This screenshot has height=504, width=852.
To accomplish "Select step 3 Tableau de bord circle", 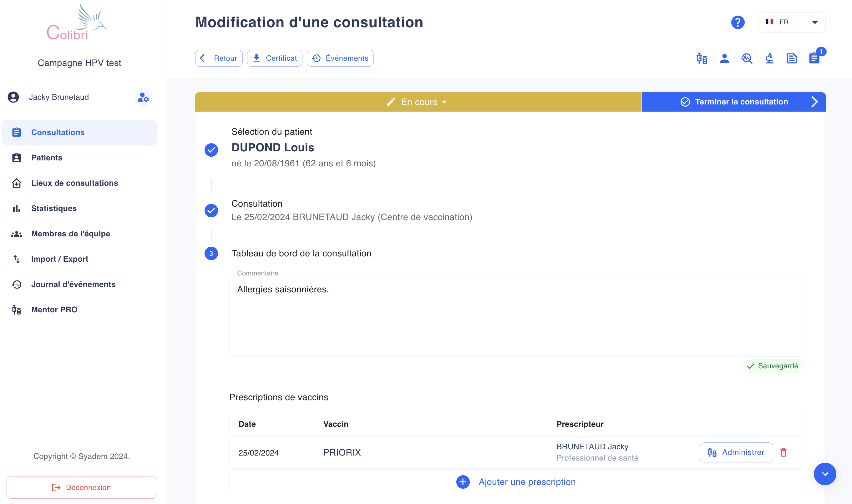I will coord(211,253).
